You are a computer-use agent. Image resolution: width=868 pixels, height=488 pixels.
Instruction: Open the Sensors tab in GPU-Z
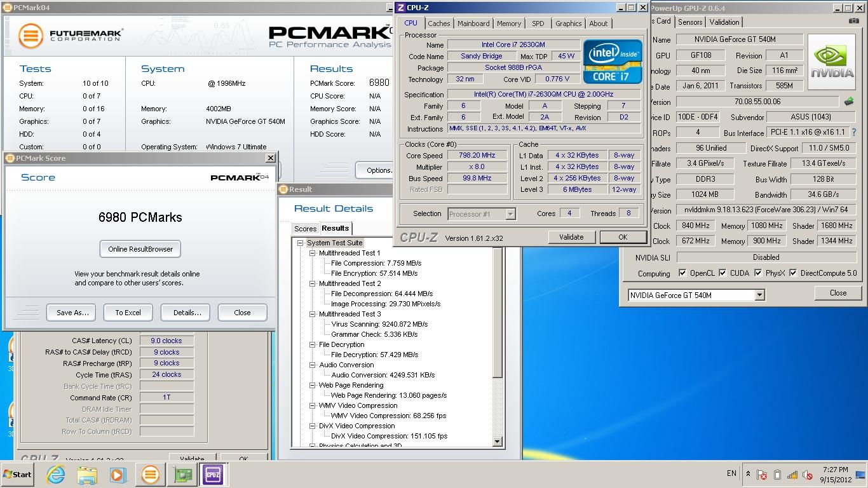coord(690,22)
